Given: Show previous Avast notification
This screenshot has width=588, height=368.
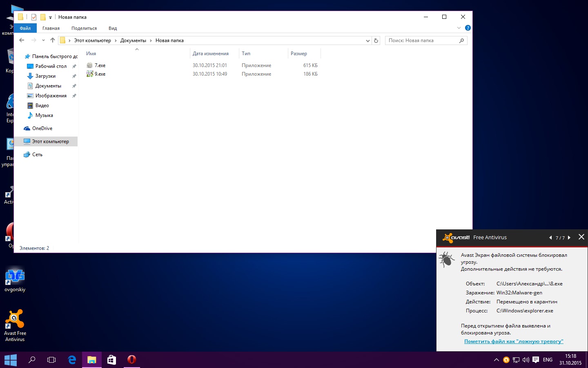Looking at the screenshot, I should tap(550, 238).
